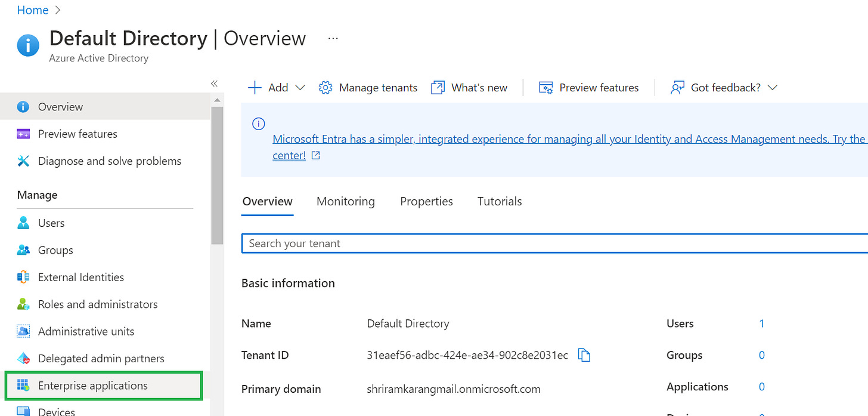Click the Delegated admin partners icon
The image size is (868, 416).
point(23,359)
